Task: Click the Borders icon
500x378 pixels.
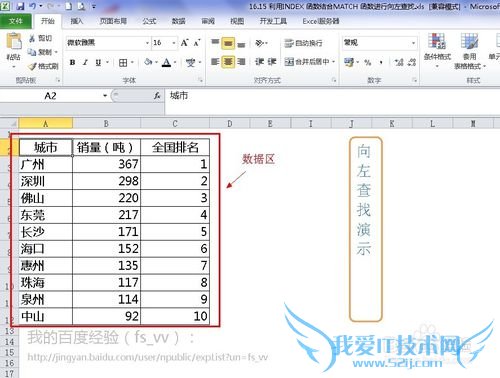Action: coord(123,62)
